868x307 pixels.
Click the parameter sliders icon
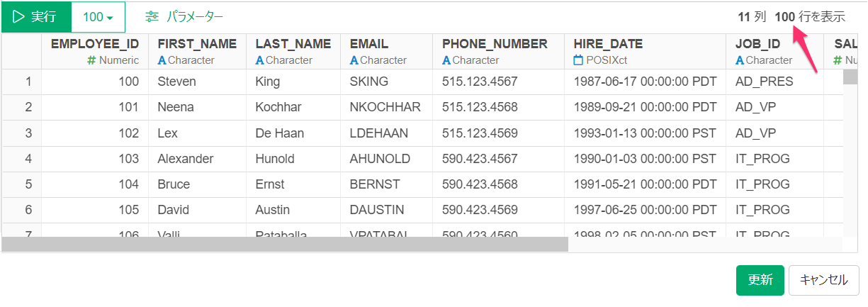point(152,16)
